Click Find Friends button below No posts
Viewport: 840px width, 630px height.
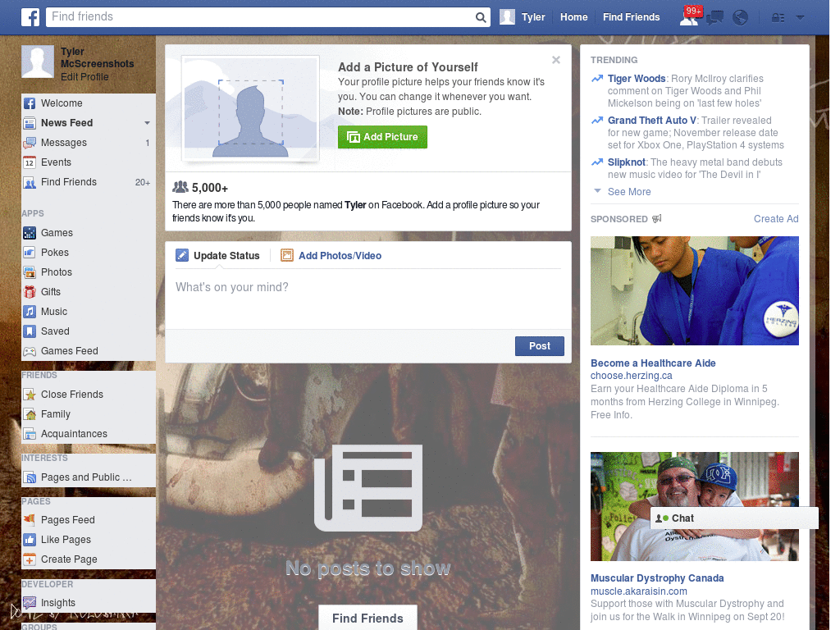point(367,619)
